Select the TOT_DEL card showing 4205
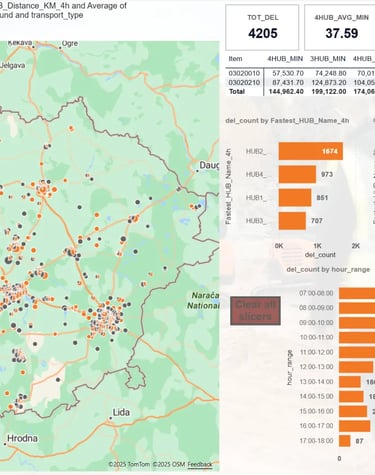Screen dimensions: 375x475 (x=262, y=28)
